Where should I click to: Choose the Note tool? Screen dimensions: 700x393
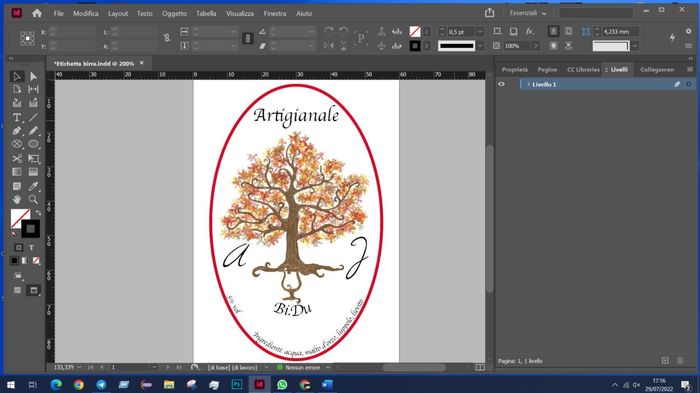(x=17, y=186)
